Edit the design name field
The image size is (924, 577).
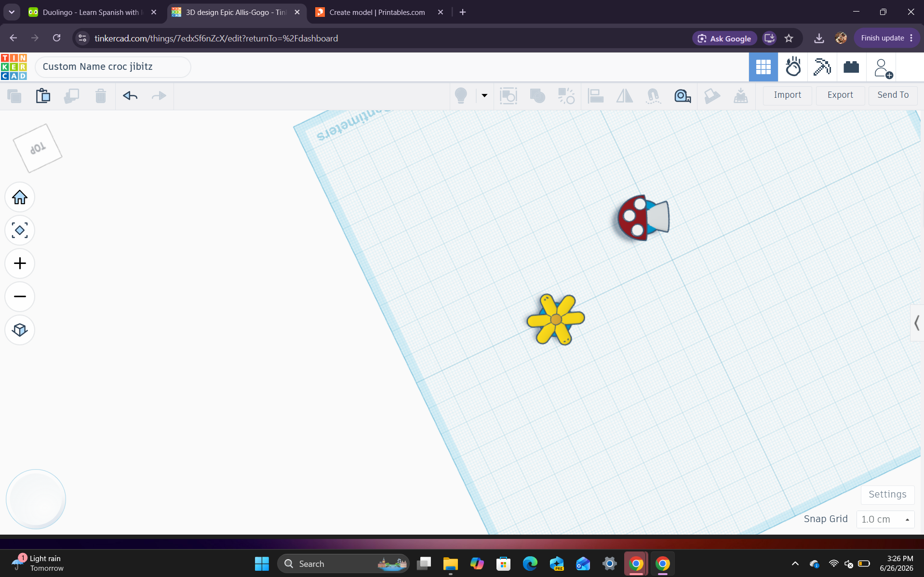pyautogui.click(x=113, y=67)
